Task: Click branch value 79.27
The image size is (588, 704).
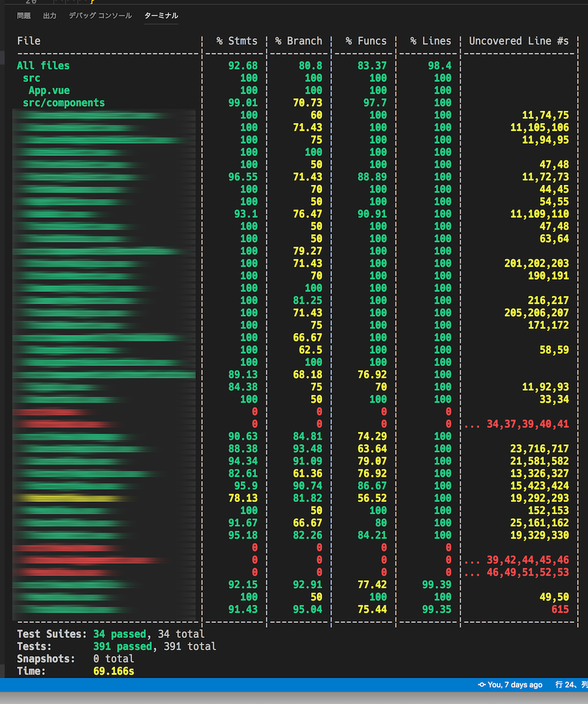Action: 307,251
